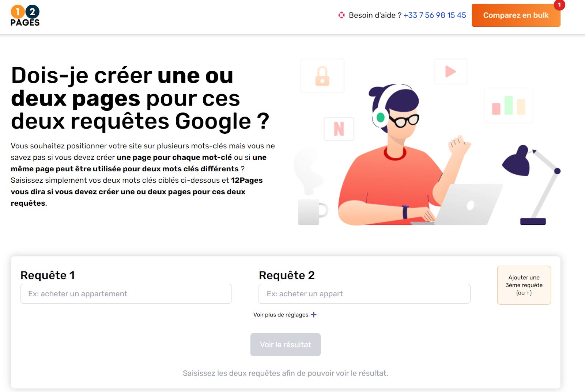The image size is (585, 392).
Task: Click the lifebuoy help icon
Action: pyautogui.click(x=341, y=15)
